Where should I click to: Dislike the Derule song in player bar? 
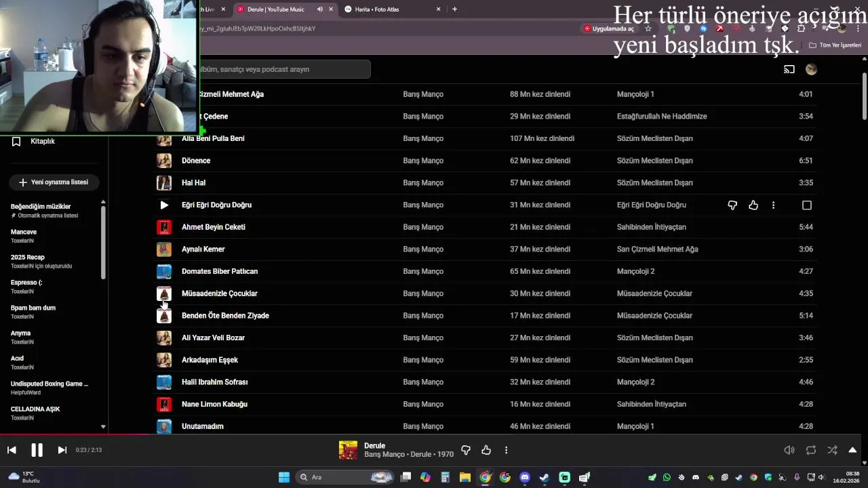pos(466,450)
